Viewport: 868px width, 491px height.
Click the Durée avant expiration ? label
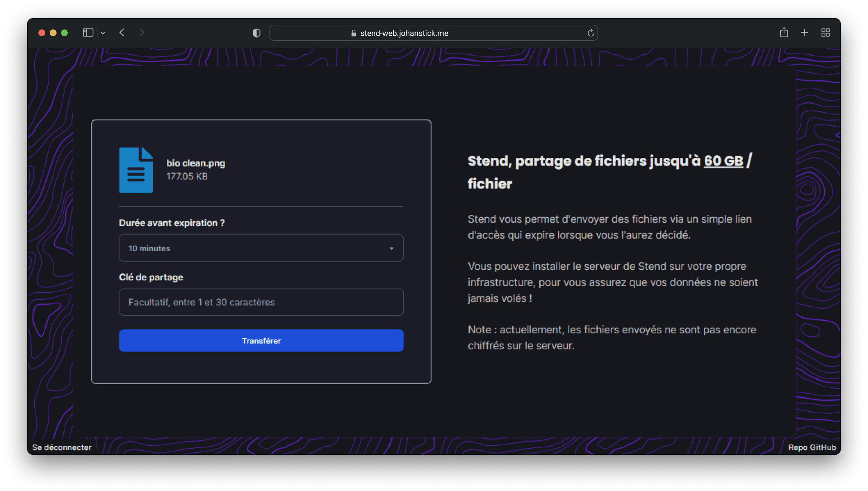point(172,223)
